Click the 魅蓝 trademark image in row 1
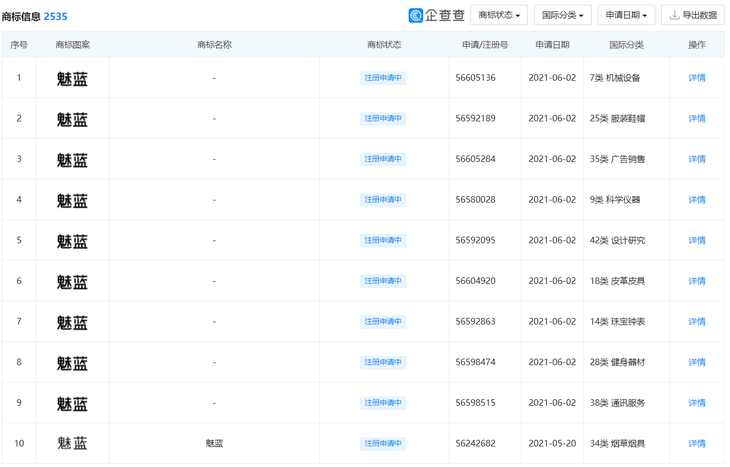This screenshot has height=467, width=730. (72, 78)
